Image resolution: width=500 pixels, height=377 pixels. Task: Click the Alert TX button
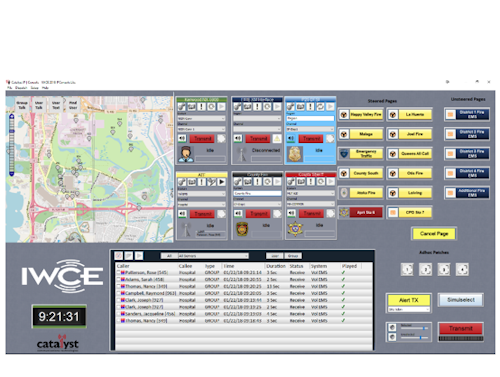coord(409,300)
